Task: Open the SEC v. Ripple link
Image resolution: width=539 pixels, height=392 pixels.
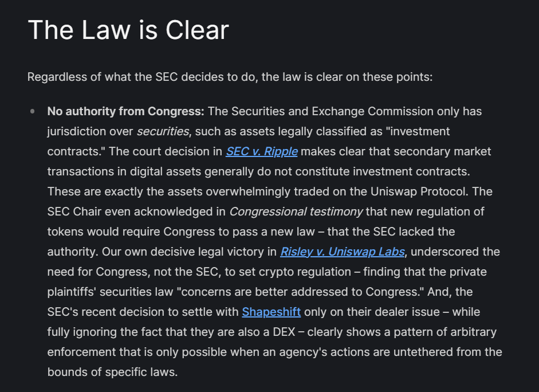Action: [x=262, y=152]
